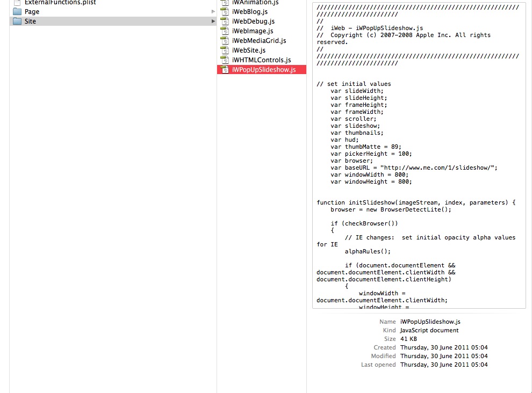Viewport: 532px width, 393px height.
Task: Expand the Site folder disclosure arrow
Action: click(213, 21)
